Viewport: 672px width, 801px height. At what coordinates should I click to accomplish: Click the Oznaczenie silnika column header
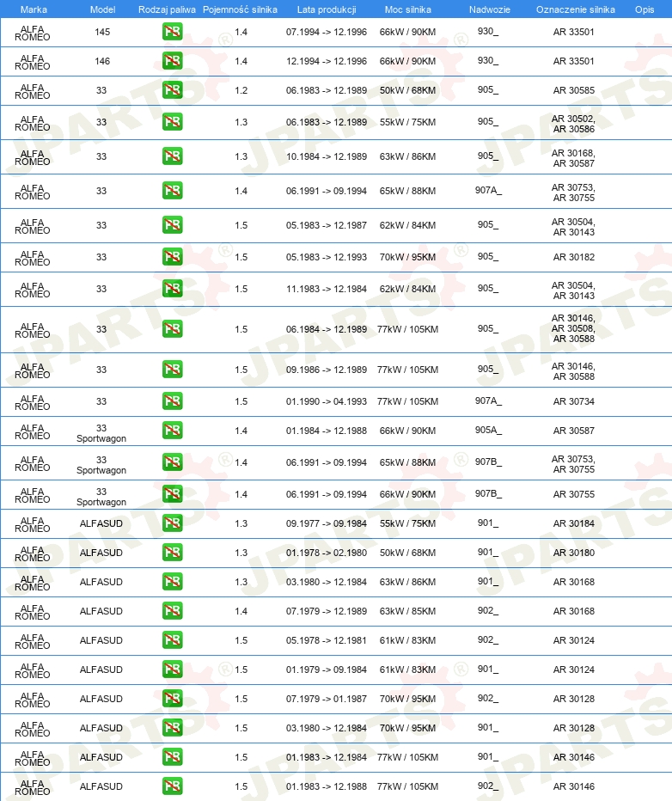pos(576,9)
